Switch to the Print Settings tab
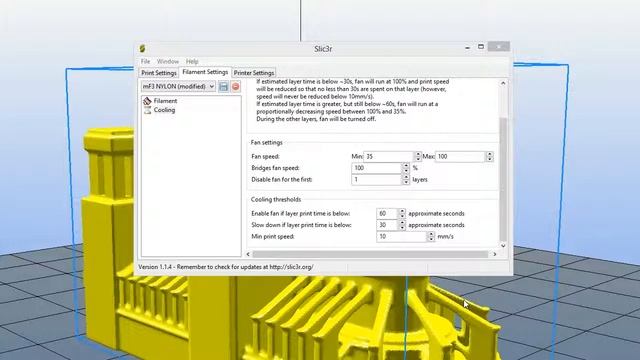 [x=159, y=73]
